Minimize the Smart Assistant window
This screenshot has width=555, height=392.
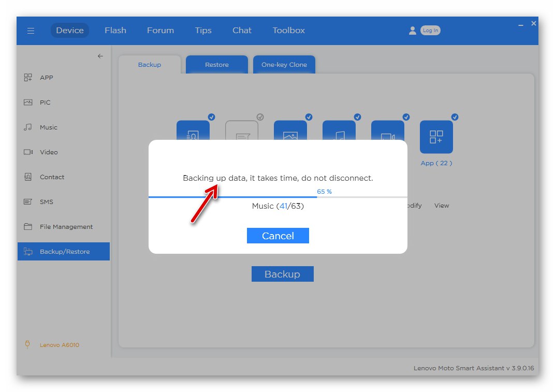pyautogui.click(x=521, y=25)
